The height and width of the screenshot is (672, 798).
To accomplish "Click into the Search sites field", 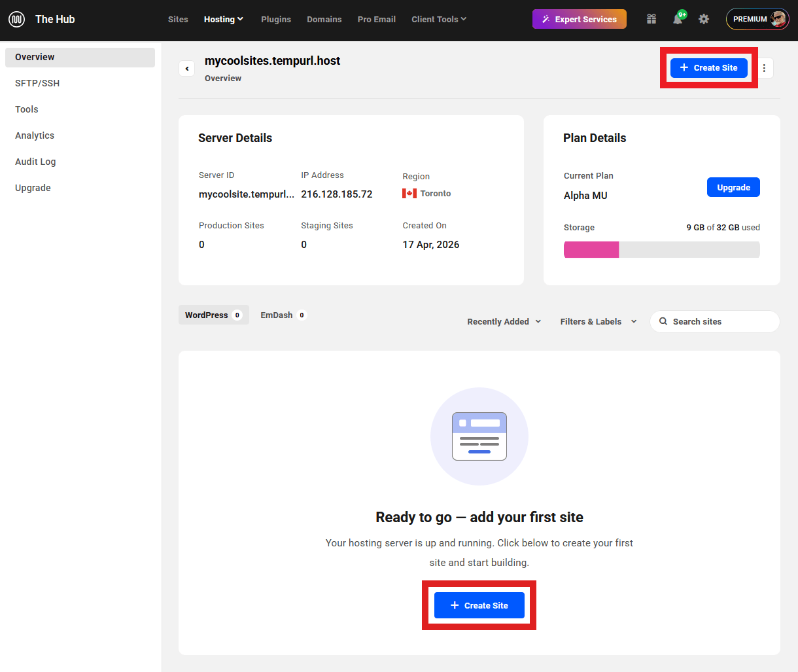I will pyautogui.click(x=715, y=321).
